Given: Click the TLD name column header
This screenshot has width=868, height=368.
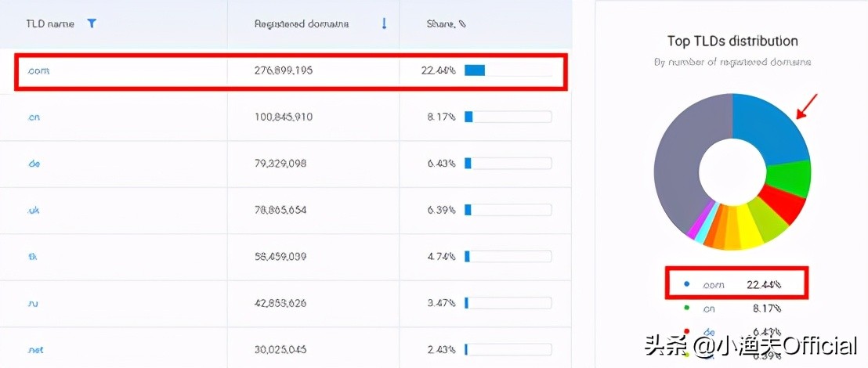Looking at the screenshot, I should (x=49, y=23).
